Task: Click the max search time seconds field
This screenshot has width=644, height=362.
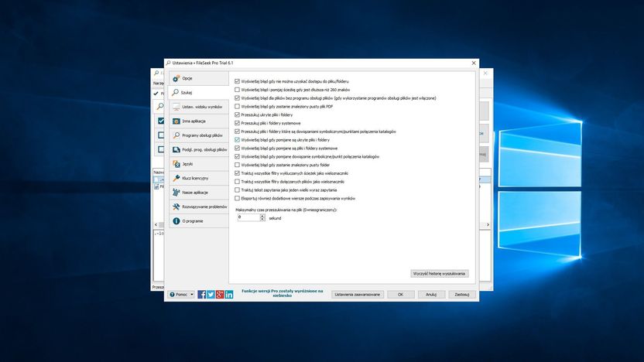Action: pyautogui.click(x=248, y=217)
